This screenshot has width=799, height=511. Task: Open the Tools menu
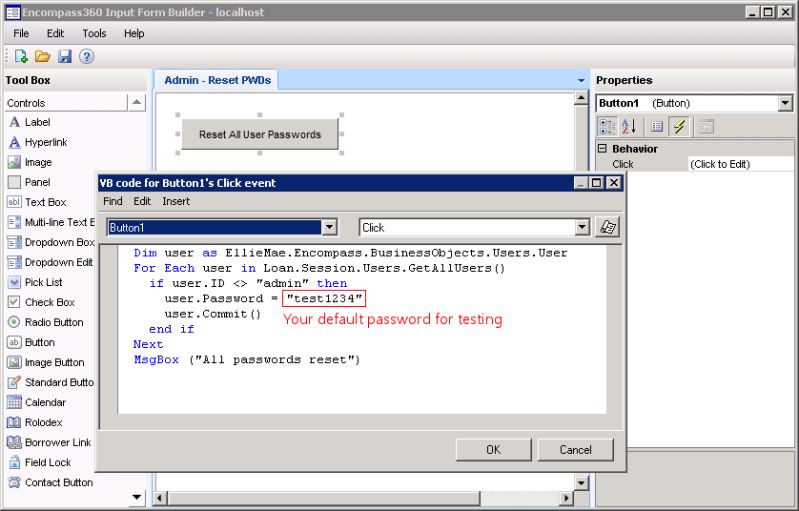[x=94, y=34]
